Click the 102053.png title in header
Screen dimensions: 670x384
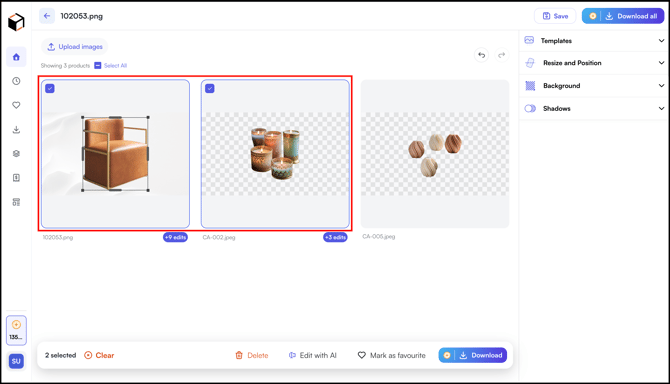82,16
